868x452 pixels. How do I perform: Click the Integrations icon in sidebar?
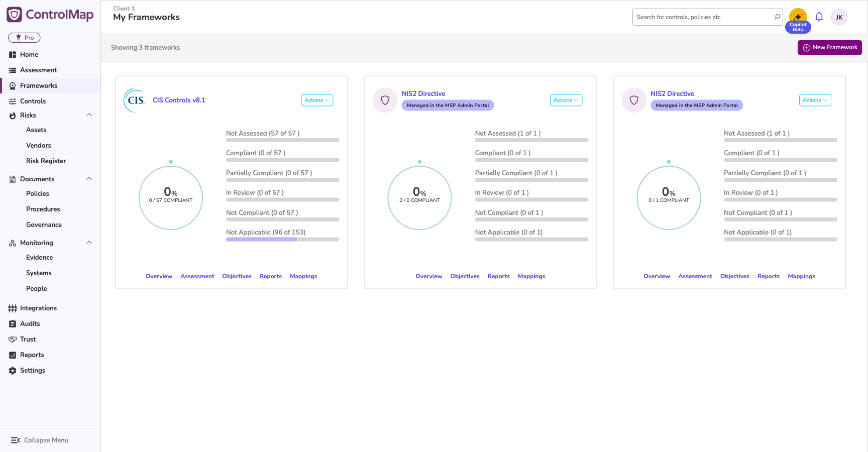[x=13, y=308]
